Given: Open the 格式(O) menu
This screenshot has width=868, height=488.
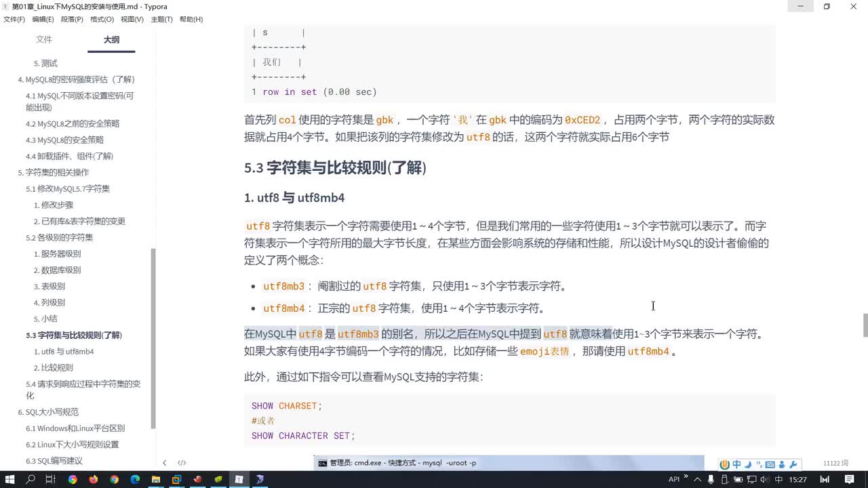Looking at the screenshot, I should [x=102, y=19].
